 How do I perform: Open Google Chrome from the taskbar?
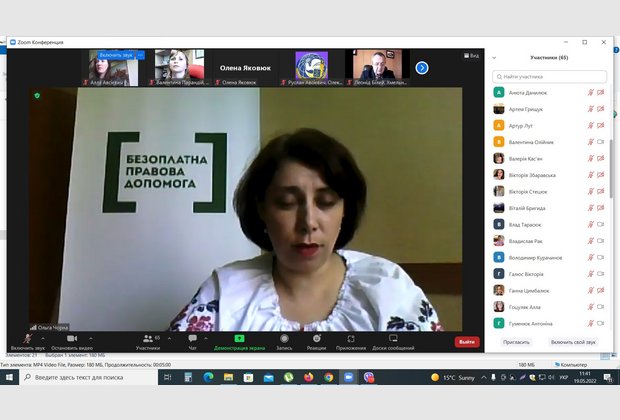point(329,377)
